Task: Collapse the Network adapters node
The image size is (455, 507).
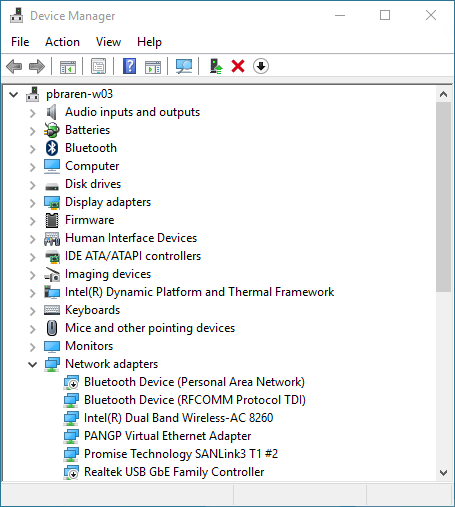Action: point(33,364)
